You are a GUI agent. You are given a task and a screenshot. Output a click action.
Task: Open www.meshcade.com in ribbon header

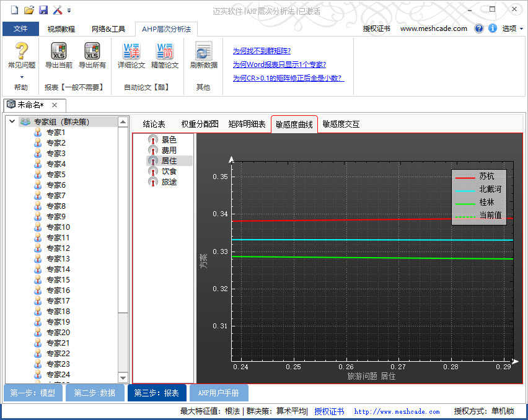[434, 28]
